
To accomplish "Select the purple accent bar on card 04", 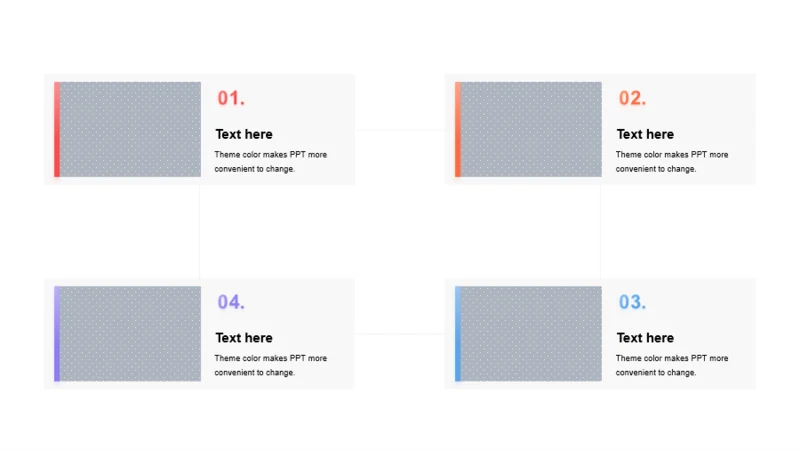I will [x=57, y=334].
